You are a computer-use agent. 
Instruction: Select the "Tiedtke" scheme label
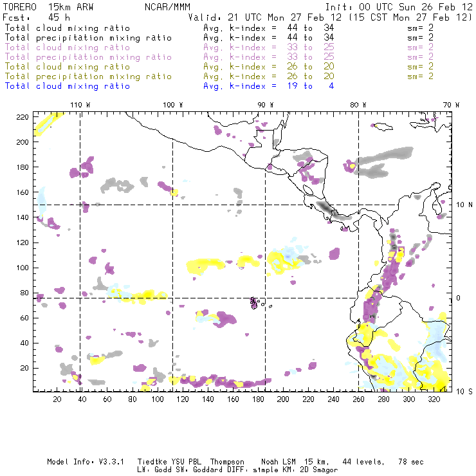152,462
